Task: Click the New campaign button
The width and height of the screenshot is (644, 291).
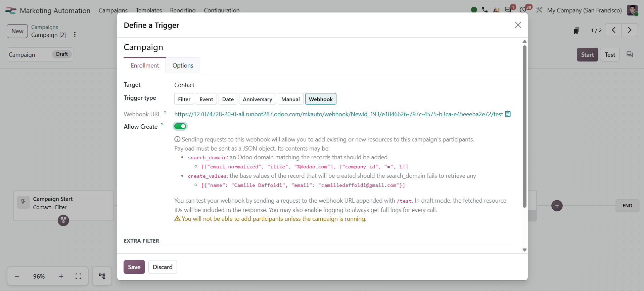Action: click(17, 31)
